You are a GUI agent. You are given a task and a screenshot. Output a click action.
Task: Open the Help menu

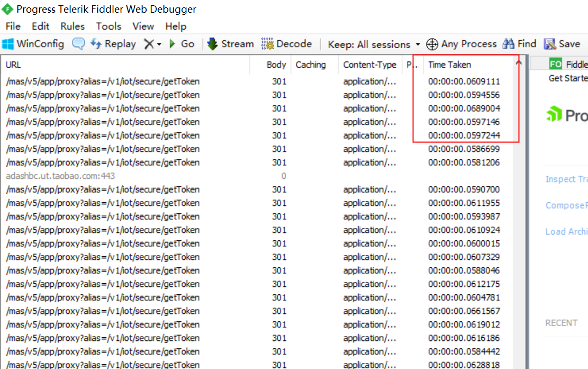[176, 26]
